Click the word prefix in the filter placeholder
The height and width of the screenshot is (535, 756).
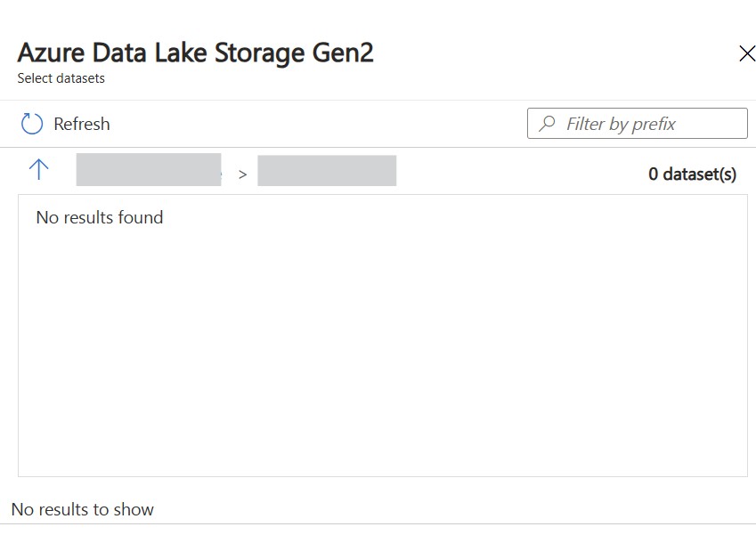coord(654,125)
